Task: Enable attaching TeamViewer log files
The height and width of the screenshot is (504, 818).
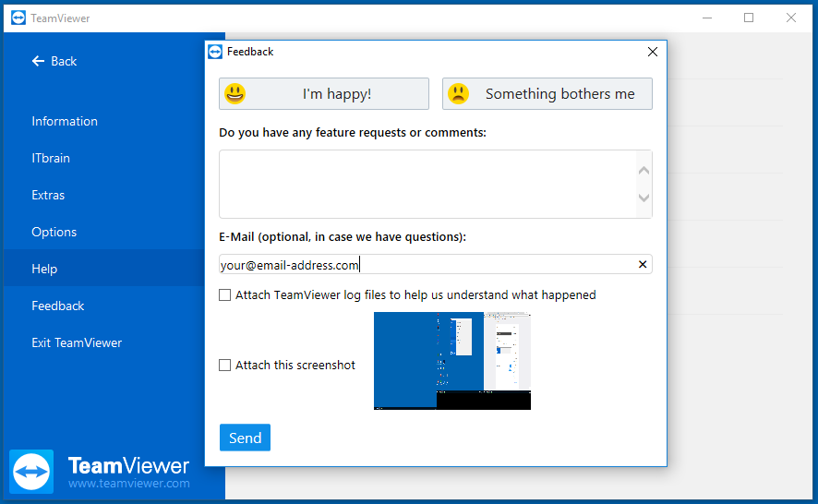Action: click(225, 295)
